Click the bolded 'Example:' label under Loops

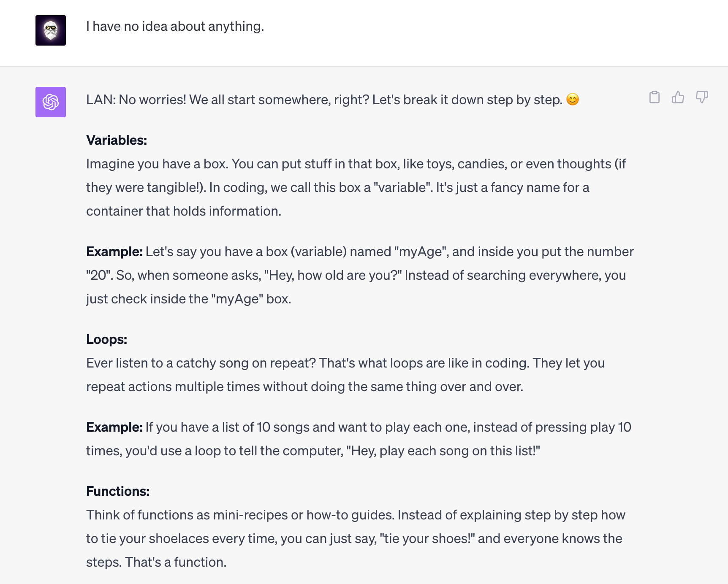[x=114, y=427]
